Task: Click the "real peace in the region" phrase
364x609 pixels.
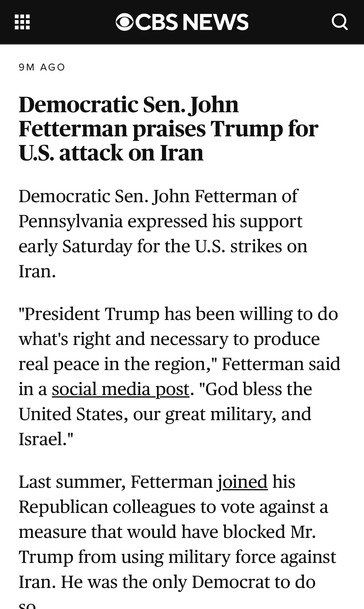Action: [x=113, y=364]
